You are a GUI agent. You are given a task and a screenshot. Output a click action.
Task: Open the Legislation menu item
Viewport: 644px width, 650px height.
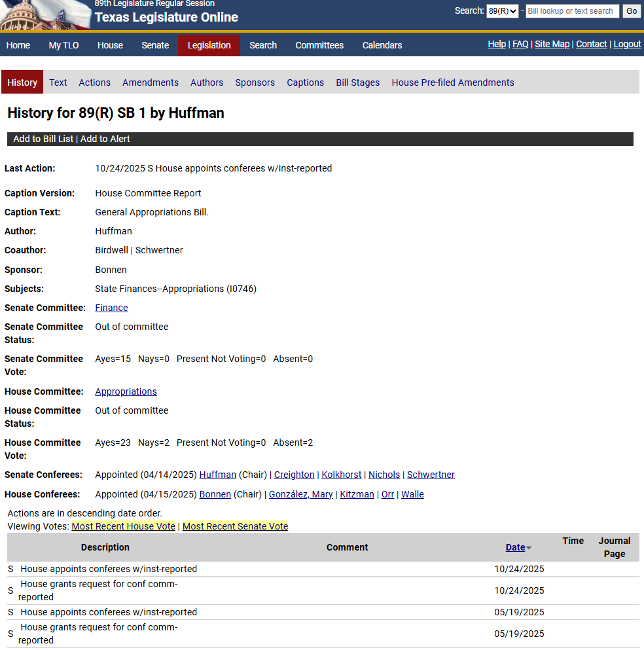pos(209,45)
